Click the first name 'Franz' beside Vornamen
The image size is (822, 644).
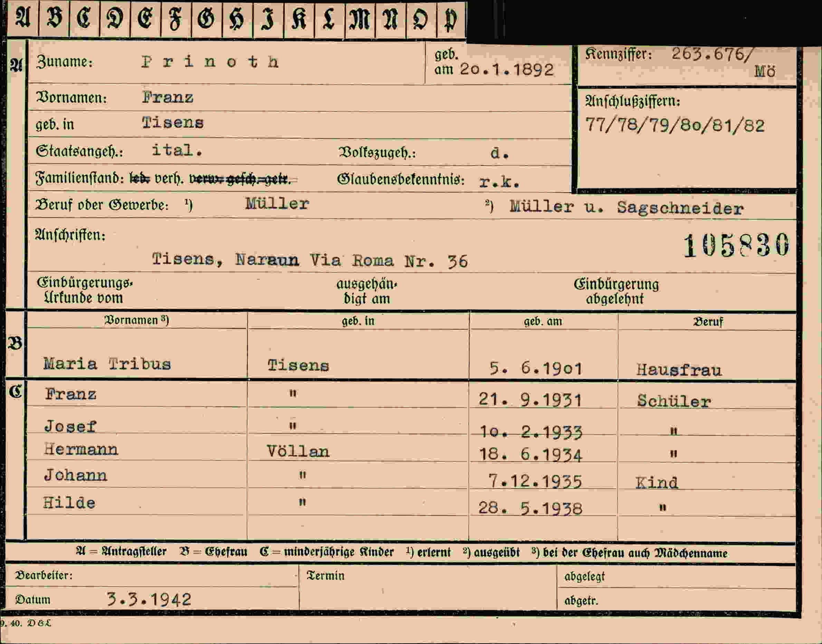coord(168,98)
